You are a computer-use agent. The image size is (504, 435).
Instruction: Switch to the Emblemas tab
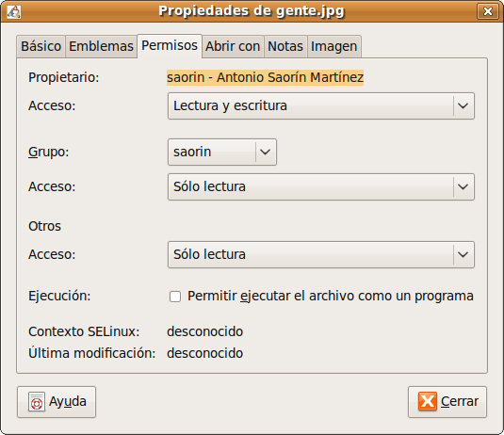(101, 46)
